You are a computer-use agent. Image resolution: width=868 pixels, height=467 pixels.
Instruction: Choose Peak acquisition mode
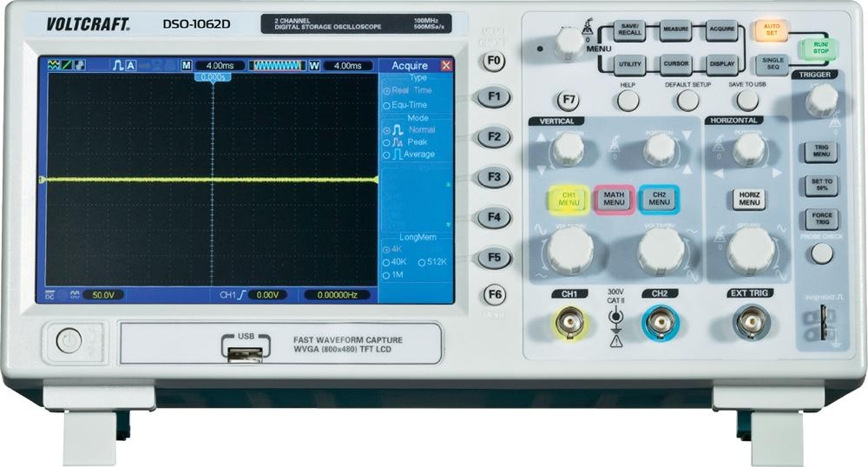coord(405,142)
